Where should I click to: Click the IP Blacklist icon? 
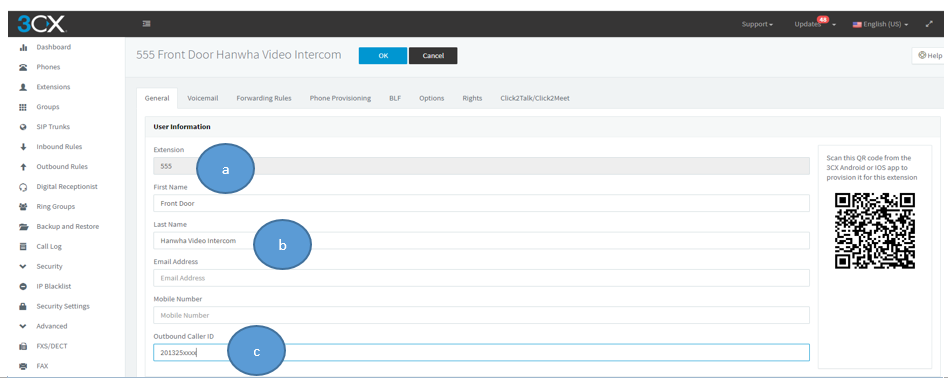(x=24, y=287)
